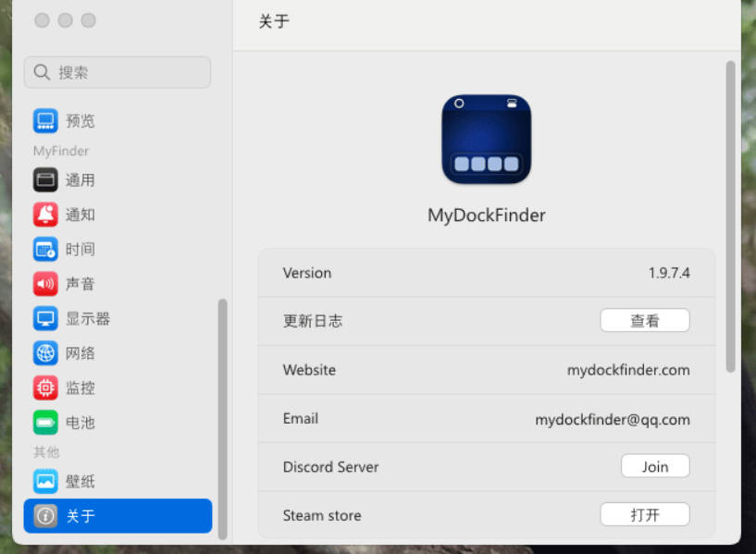This screenshot has width=756, height=554.
Task: Open the Steam store with 打开 button
Action: tap(645, 514)
